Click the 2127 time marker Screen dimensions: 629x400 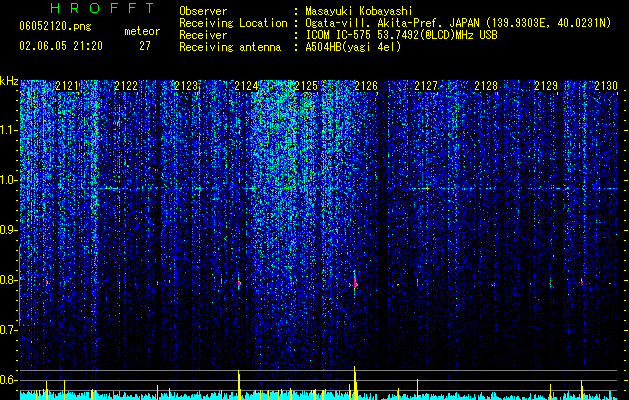click(426, 86)
